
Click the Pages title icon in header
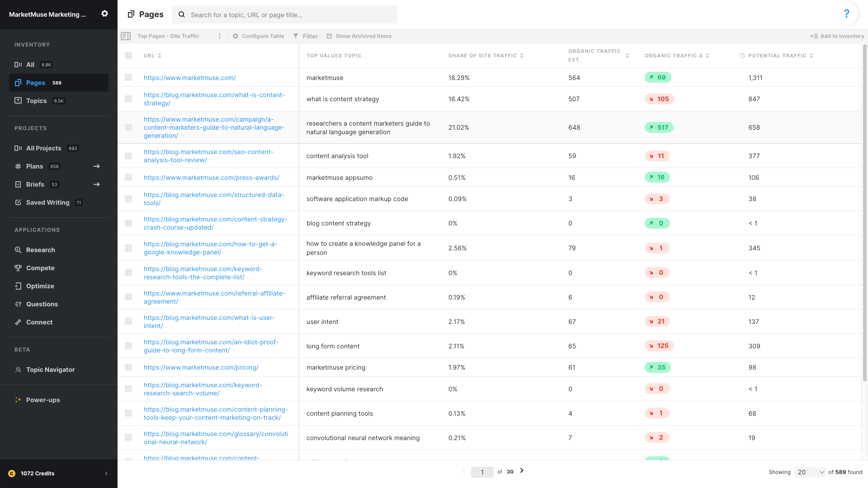[131, 14]
